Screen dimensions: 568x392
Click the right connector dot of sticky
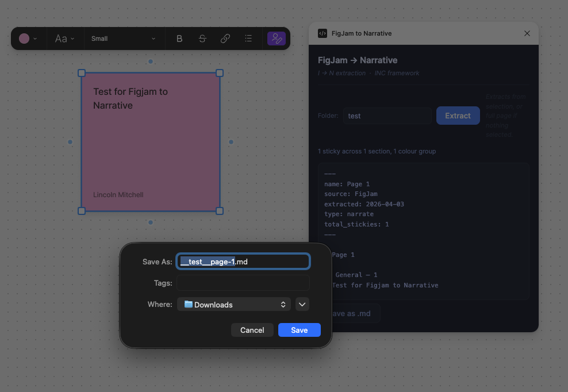coord(231,142)
